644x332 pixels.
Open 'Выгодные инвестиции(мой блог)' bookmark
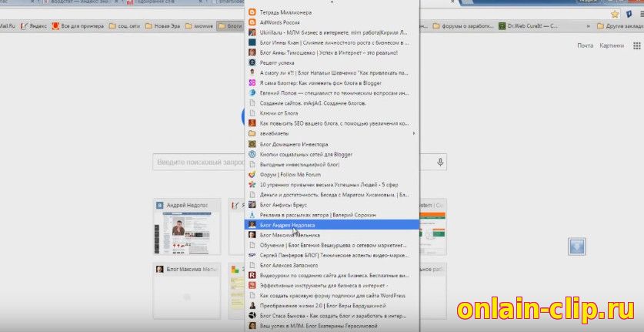(332, 165)
